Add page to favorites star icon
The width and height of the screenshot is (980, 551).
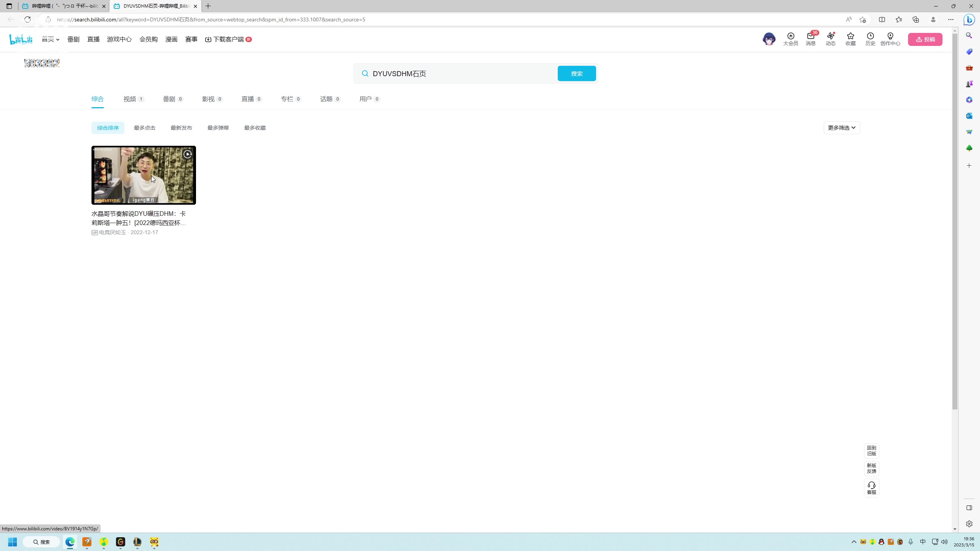point(862,20)
